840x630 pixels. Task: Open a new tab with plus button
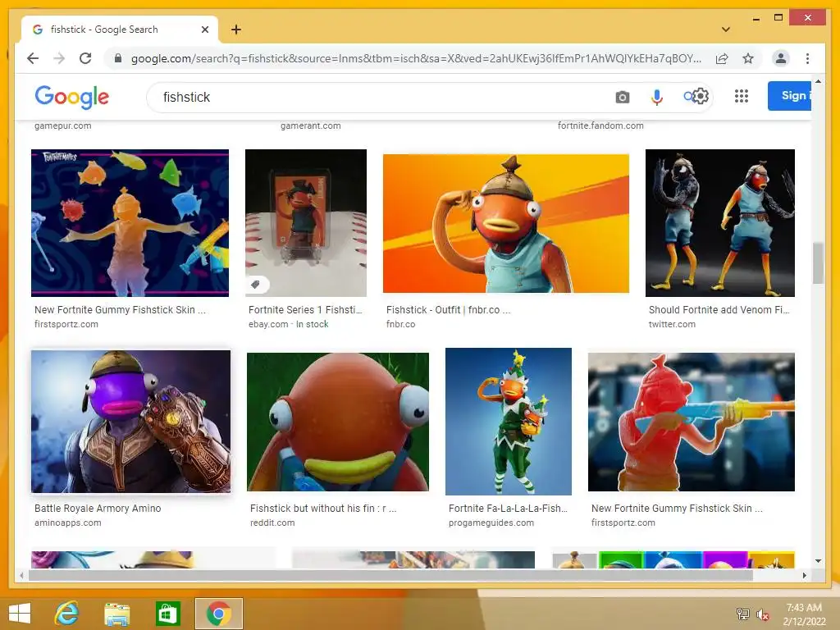[235, 30]
